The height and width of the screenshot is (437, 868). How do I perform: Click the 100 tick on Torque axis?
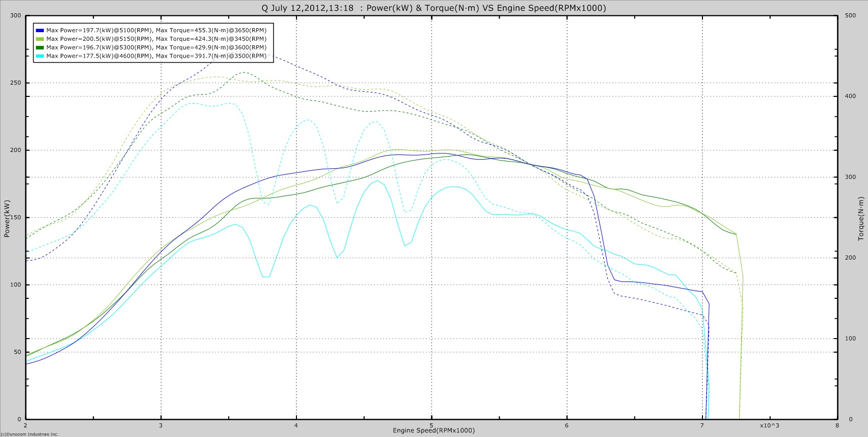pos(850,339)
